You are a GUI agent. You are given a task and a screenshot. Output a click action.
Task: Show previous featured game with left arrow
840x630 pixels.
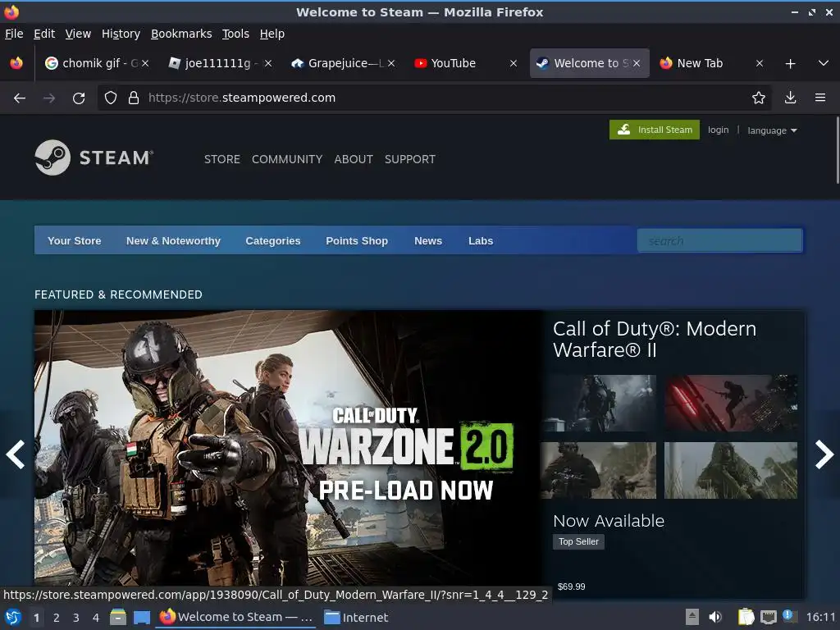[16, 454]
